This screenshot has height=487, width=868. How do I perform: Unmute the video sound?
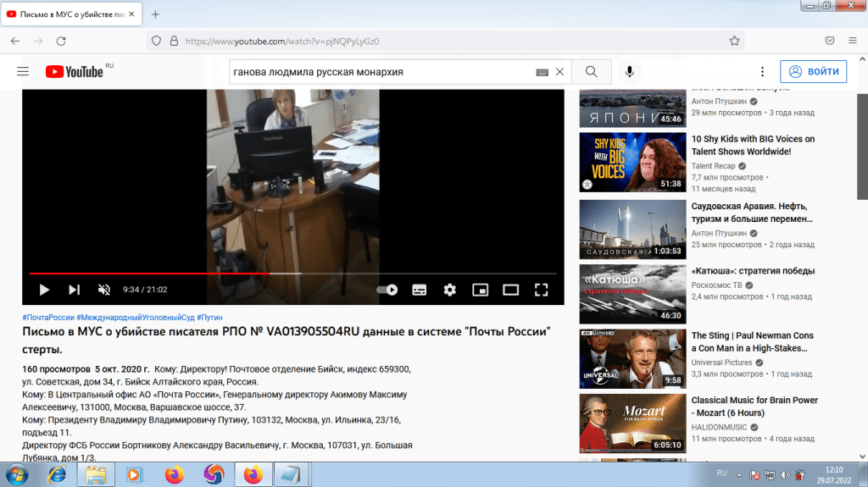(x=104, y=290)
